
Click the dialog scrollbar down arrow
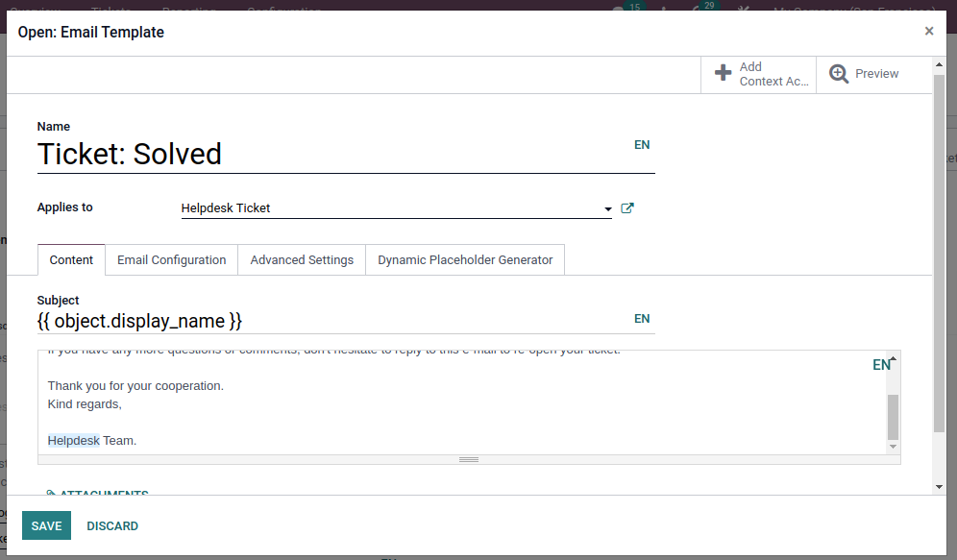pos(939,487)
